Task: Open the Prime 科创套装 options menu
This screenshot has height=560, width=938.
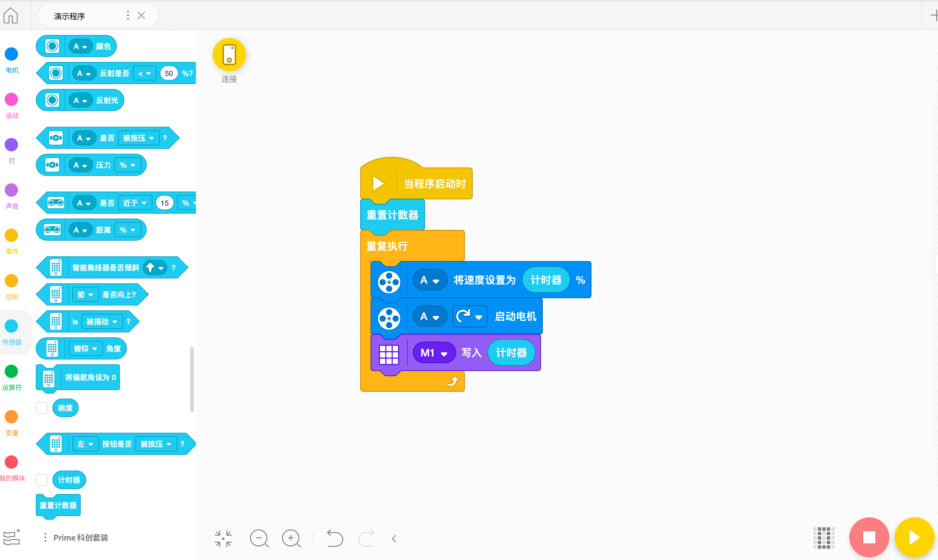Action: click(x=45, y=537)
